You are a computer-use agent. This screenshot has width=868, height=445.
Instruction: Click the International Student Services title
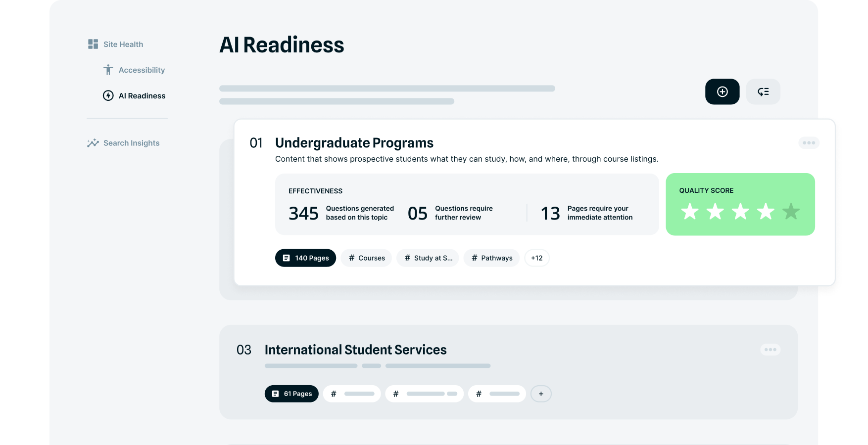click(x=355, y=350)
